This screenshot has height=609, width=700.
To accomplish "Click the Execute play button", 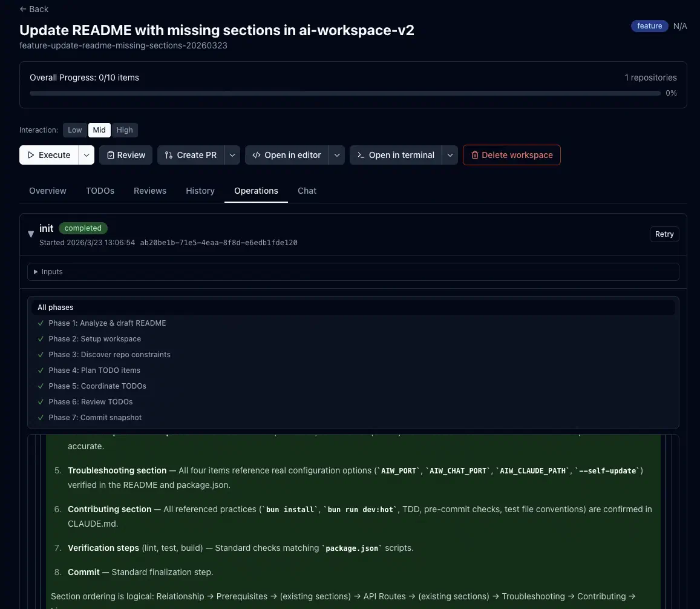I will (x=49, y=155).
